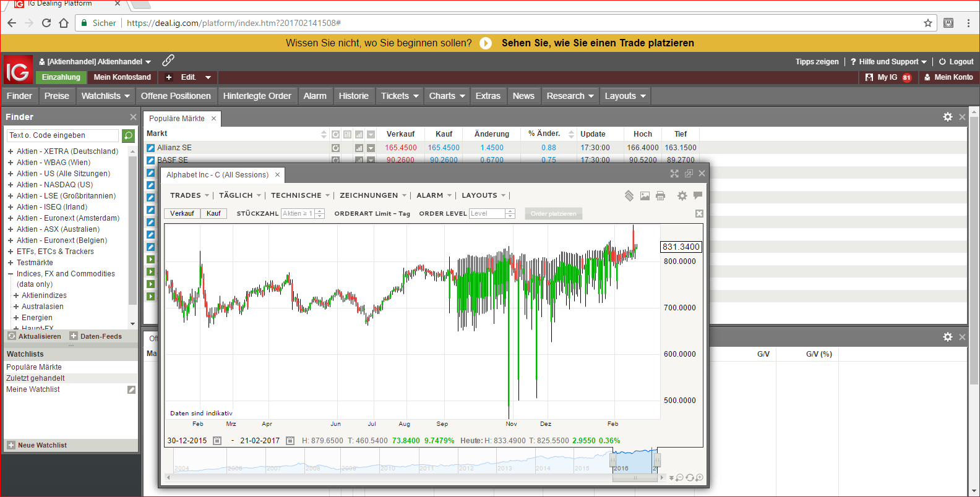
Task: Switch to the Populäre Märkte tab
Action: point(177,119)
